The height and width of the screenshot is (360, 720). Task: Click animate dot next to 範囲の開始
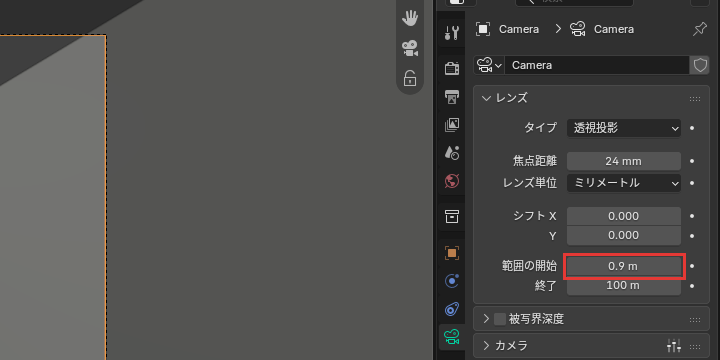click(x=692, y=266)
